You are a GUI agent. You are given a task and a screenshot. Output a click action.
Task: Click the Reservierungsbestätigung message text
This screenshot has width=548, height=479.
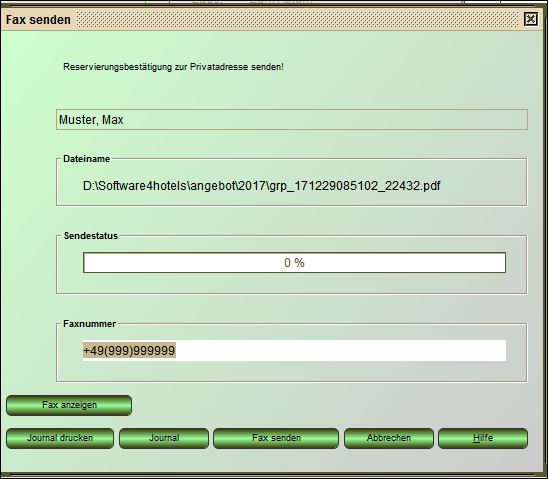click(173, 67)
